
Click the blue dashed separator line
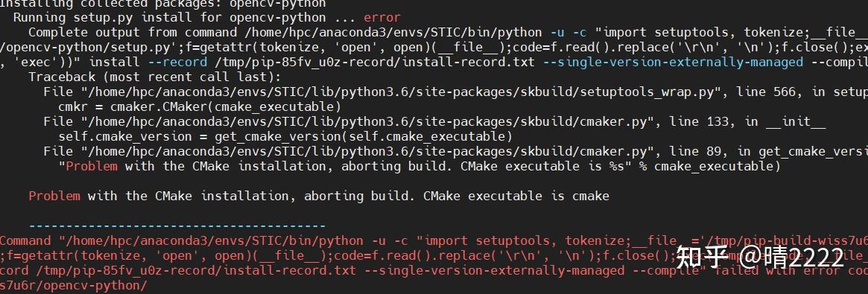(177, 226)
